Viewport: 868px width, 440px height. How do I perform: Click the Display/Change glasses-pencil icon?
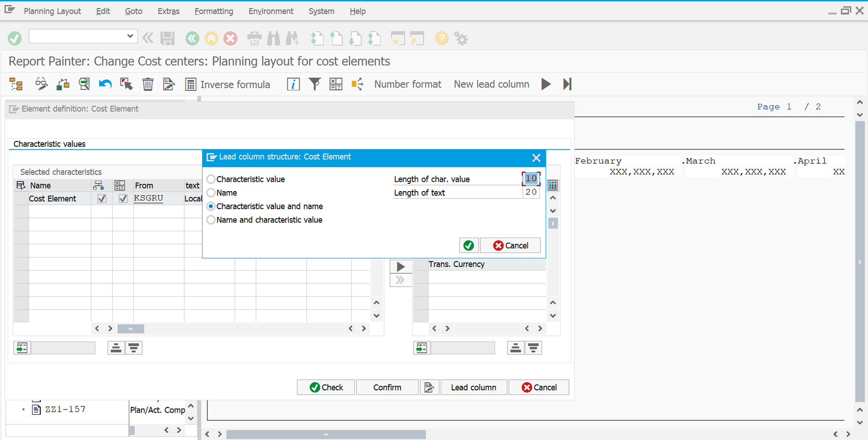(41, 84)
